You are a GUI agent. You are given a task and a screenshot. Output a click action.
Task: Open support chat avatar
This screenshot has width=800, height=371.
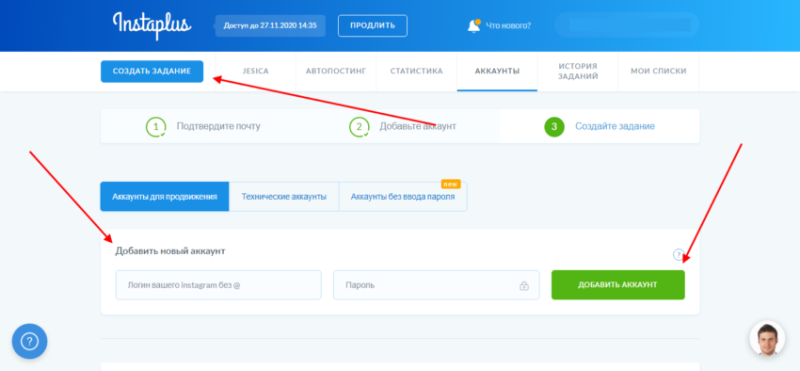[767, 338]
